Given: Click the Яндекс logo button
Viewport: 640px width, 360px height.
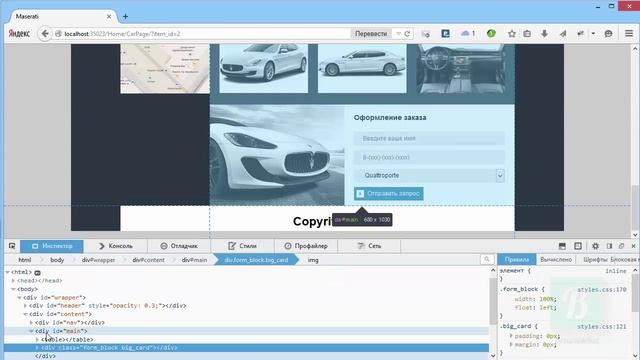Looking at the screenshot, I should (19, 34).
